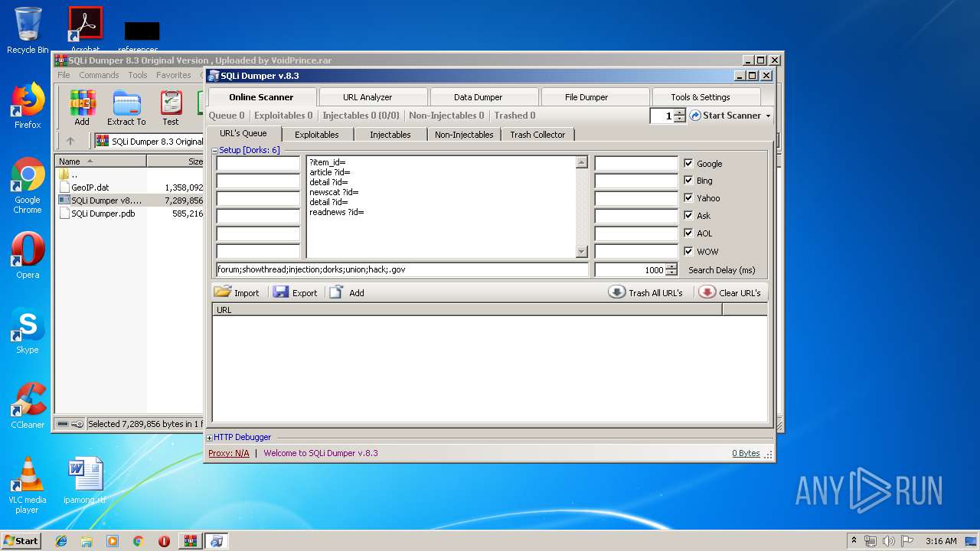Increase the Search Delay stepper value
This screenshot has height=551, width=980.
(671, 266)
